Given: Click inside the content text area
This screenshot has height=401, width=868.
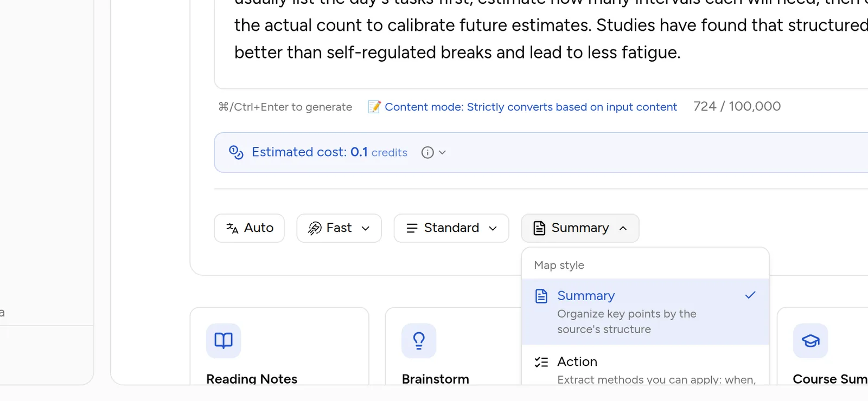Looking at the screenshot, I should tap(541, 43).
